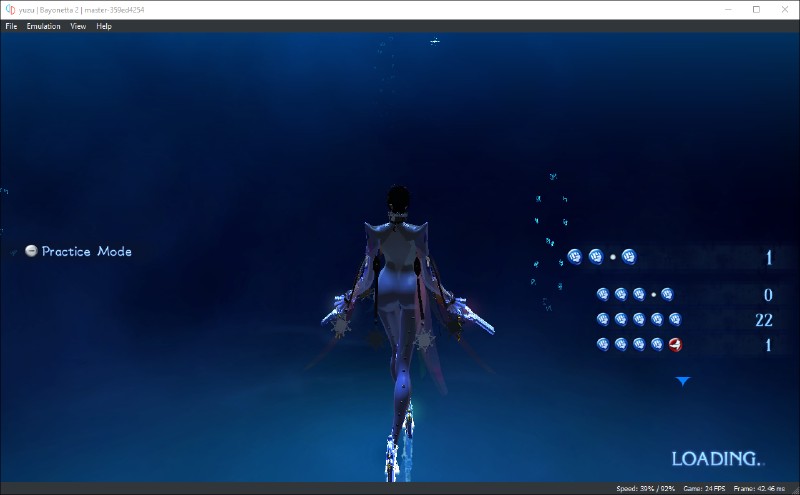800x495 pixels.
Task: Click the minus button icon beside Practice Mode
Action: [x=31, y=251]
